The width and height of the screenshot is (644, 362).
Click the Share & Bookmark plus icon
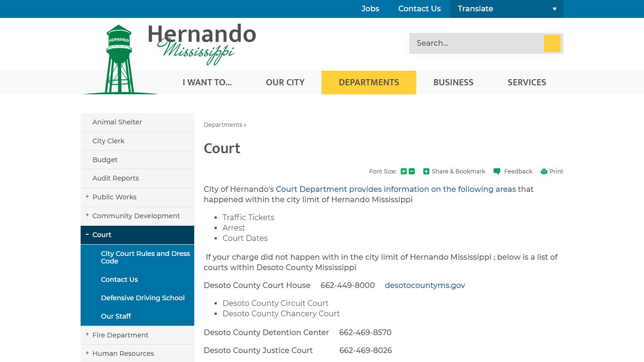pos(426,172)
